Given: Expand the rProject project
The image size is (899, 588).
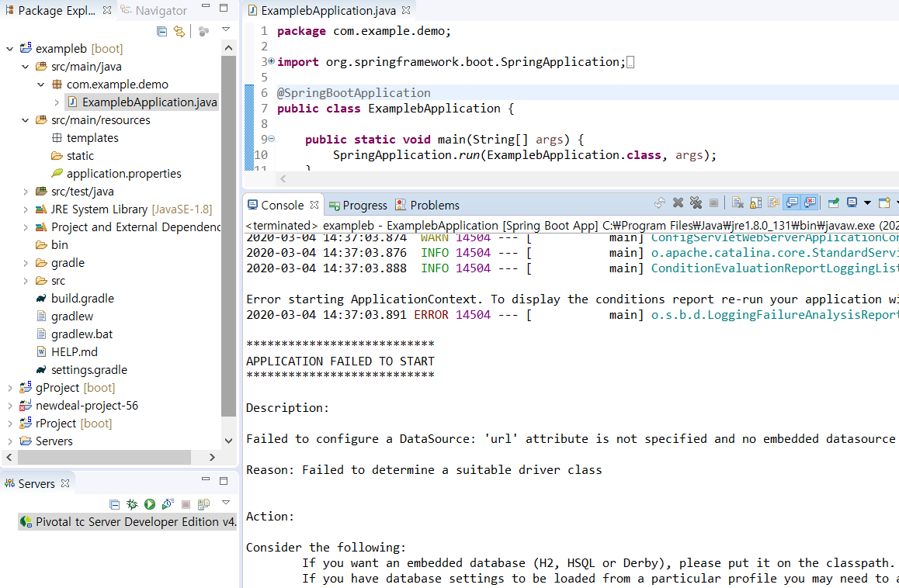Looking at the screenshot, I should pyautogui.click(x=10, y=424).
